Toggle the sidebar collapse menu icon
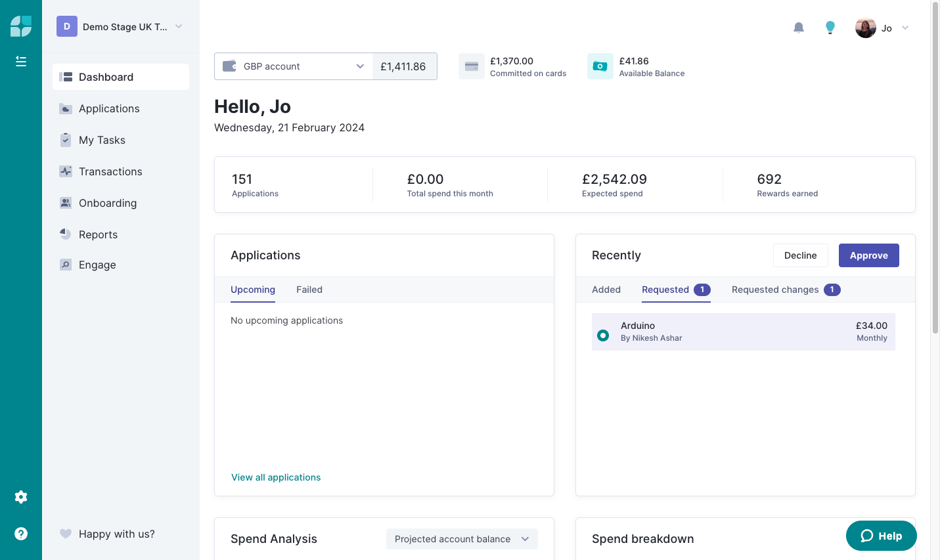Image resolution: width=940 pixels, height=560 pixels. click(x=21, y=61)
